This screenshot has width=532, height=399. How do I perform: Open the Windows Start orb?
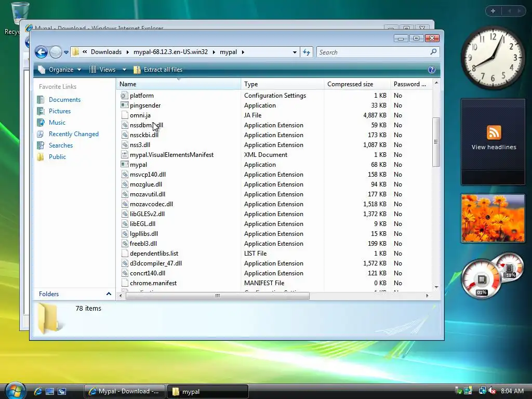pos(15,391)
